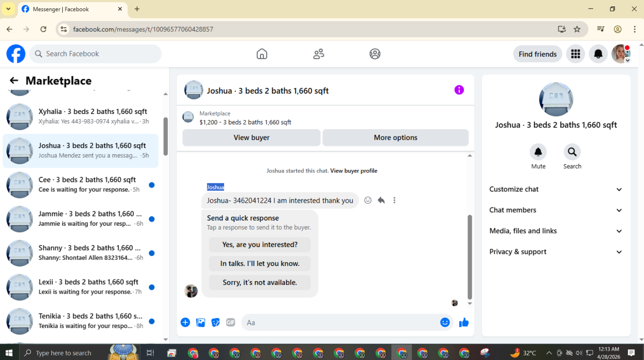Screen dimensions: 644x360
Task: Open the Notifications bell in top bar
Action: point(598,54)
